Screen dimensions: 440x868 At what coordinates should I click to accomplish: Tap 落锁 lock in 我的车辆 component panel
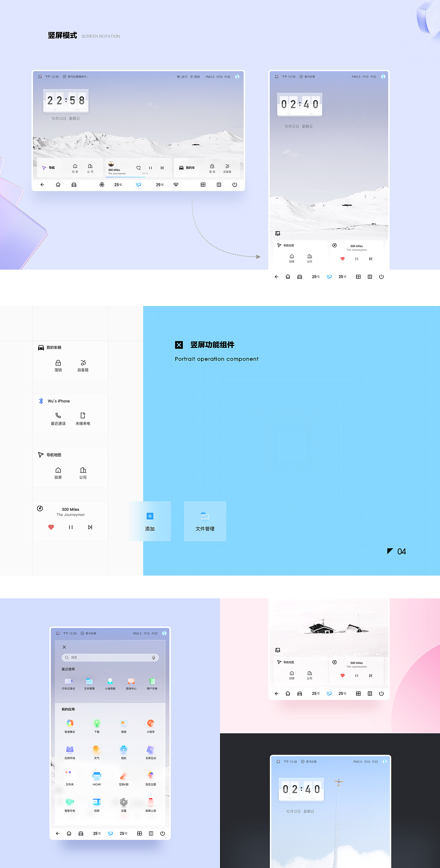click(58, 366)
